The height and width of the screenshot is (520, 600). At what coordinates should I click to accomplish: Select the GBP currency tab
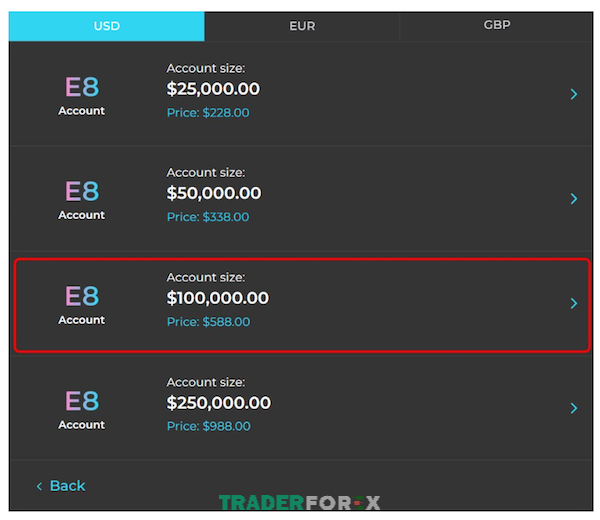[x=497, y=25]
